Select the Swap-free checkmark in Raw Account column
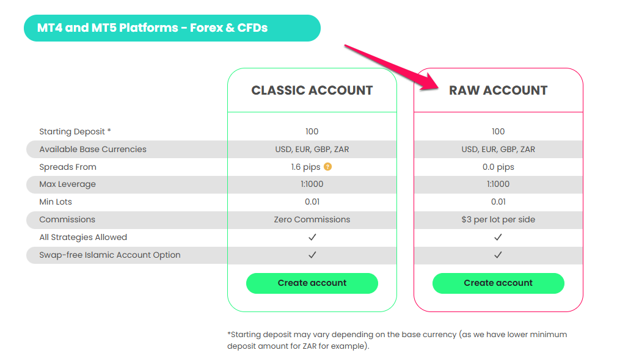The image size is (617, 364). point(498,255)
